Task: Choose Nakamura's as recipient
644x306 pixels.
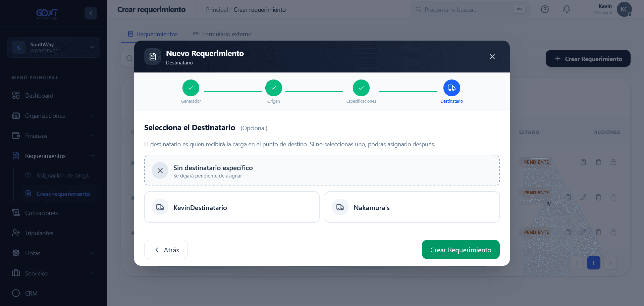Action: 412,207
